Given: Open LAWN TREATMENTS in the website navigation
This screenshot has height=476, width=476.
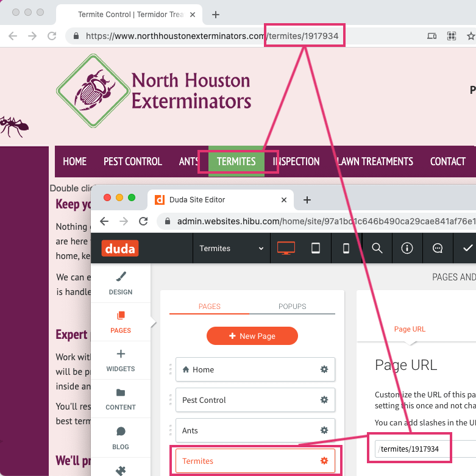Looking at the screenshot, I should 375,162.
